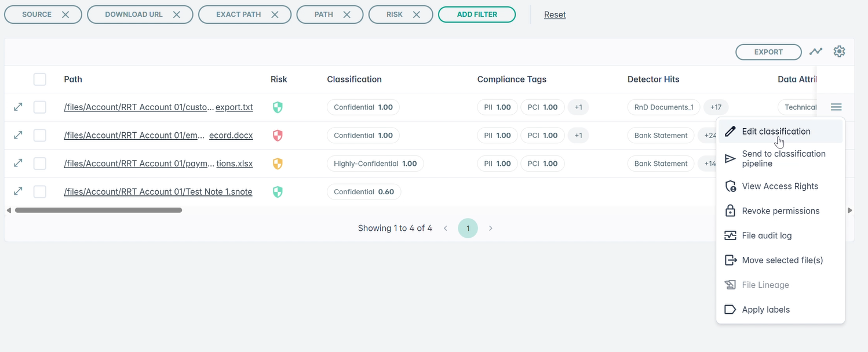The height and width of the screenshot is (352, 868).
Task: Open employee record.docx file path link
Action: (x=158, y=135)
